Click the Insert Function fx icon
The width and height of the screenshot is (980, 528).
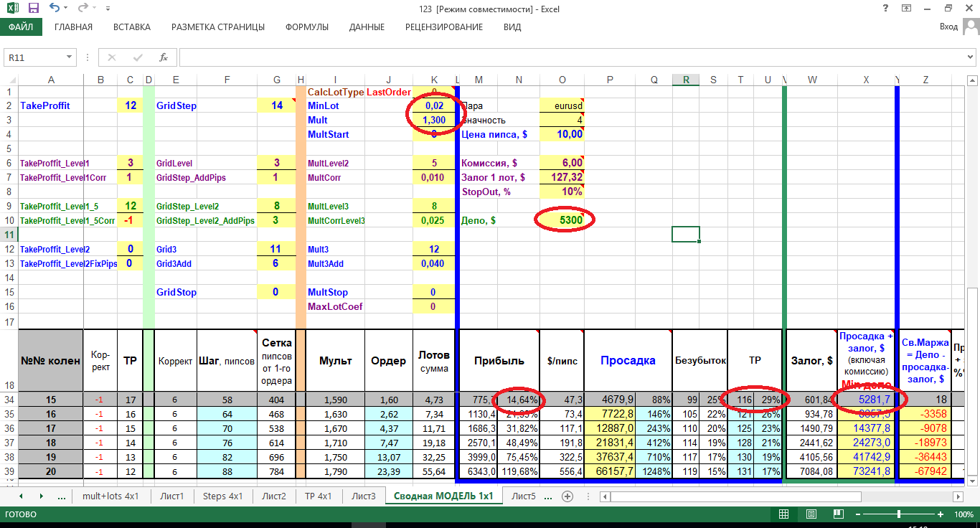[164, 57]
